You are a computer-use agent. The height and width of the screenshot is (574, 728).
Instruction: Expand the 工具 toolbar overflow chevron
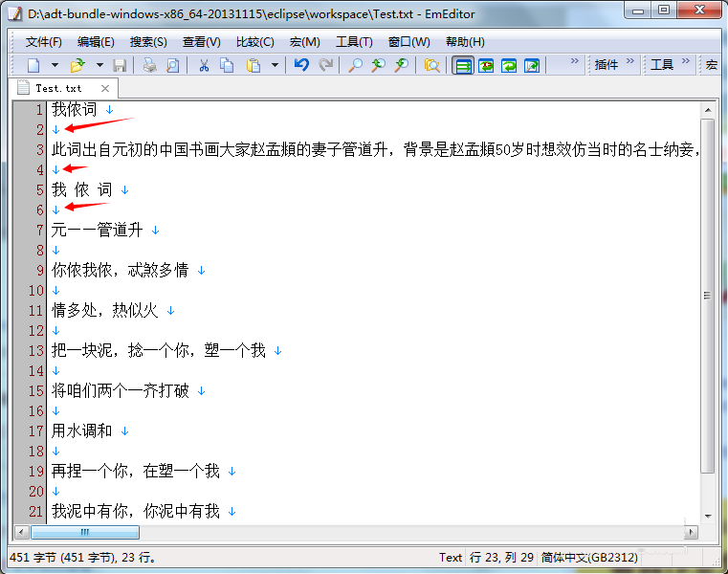(x=686, y=61)
